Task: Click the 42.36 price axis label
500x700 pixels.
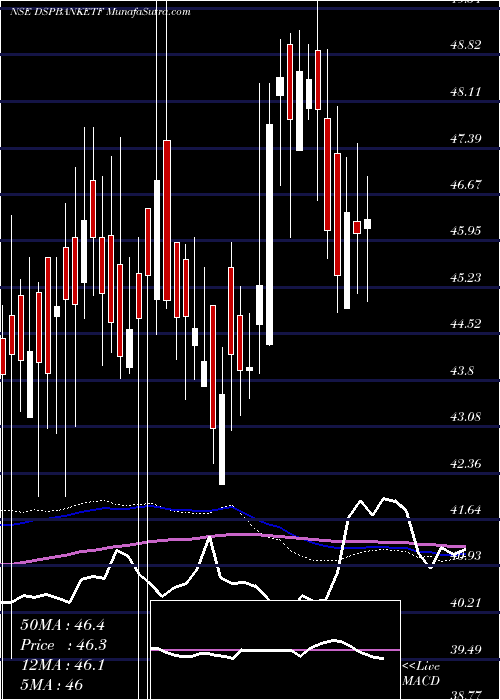Action: tap(466, 463)
